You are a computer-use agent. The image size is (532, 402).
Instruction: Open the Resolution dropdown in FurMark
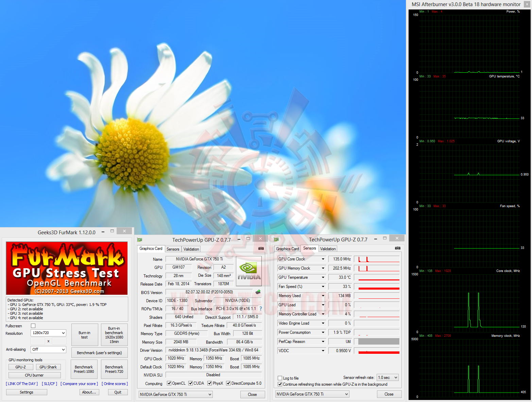coord(48,333)
